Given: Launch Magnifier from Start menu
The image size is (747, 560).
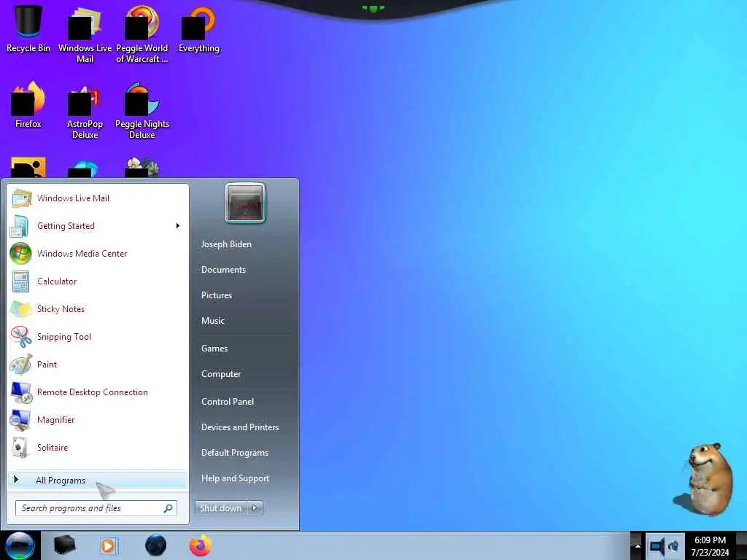Looking at the screenshot, I should pos(98,419).
